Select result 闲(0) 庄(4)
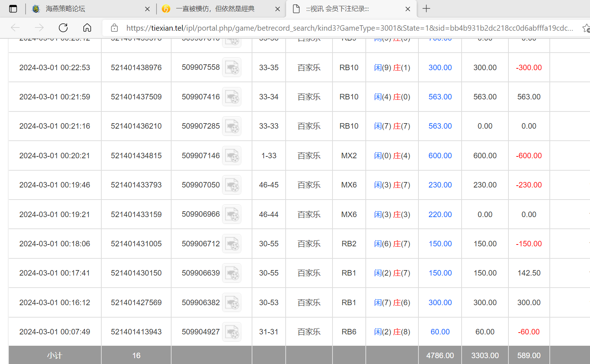The height and width of the screenshot is (364, 590). (x=392, y=156)
